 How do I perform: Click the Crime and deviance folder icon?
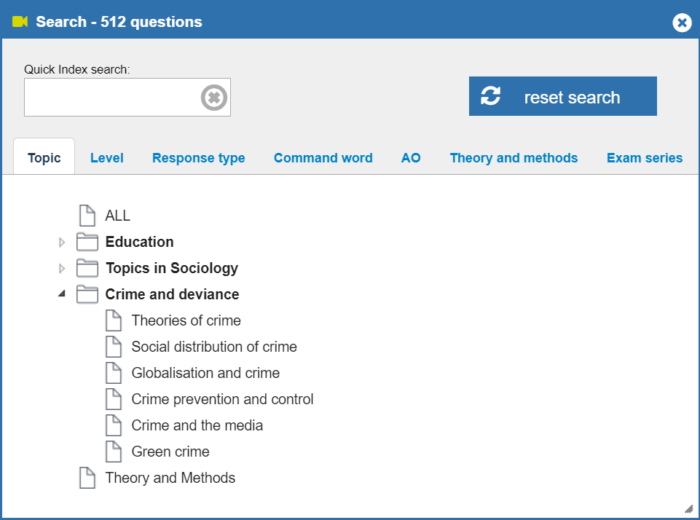coord(87,294)
